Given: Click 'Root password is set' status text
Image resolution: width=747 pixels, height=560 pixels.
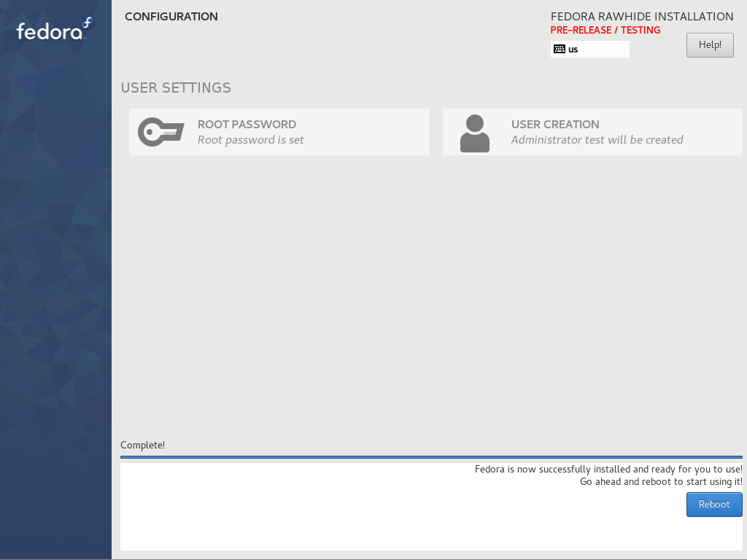Looking at the screenshot, I should [x=251, y=139].
